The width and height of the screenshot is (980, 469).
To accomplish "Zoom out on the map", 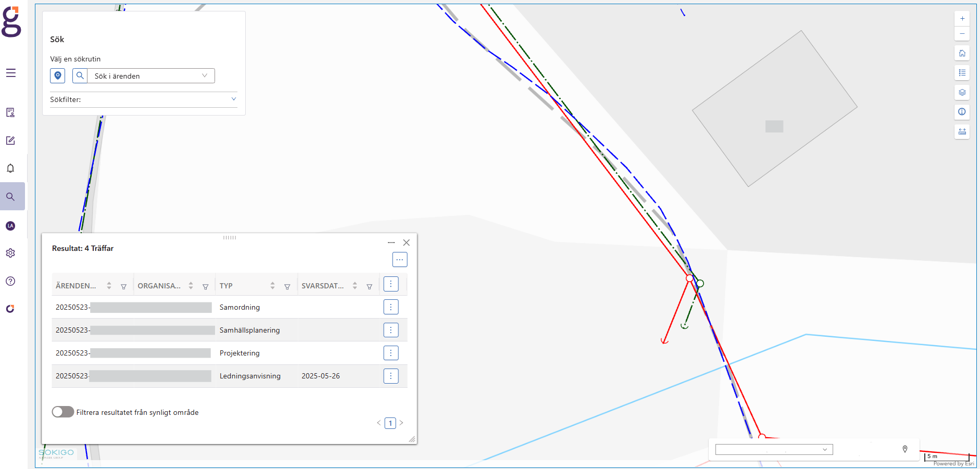I will click(x=962, y=34).
